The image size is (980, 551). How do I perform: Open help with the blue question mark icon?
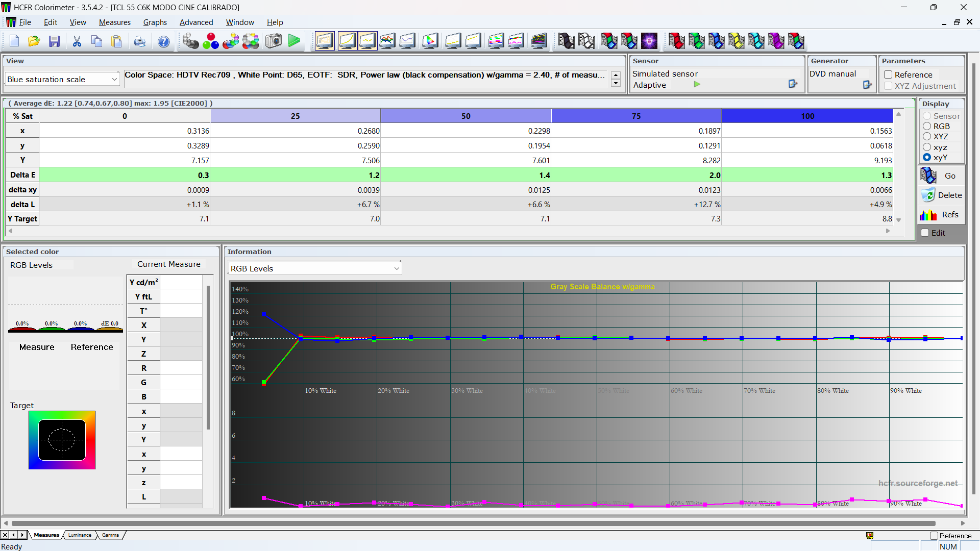point(163,41)
